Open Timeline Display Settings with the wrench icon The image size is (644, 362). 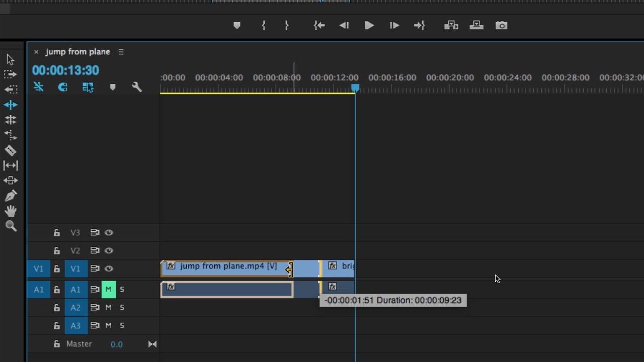pos(137,87)
